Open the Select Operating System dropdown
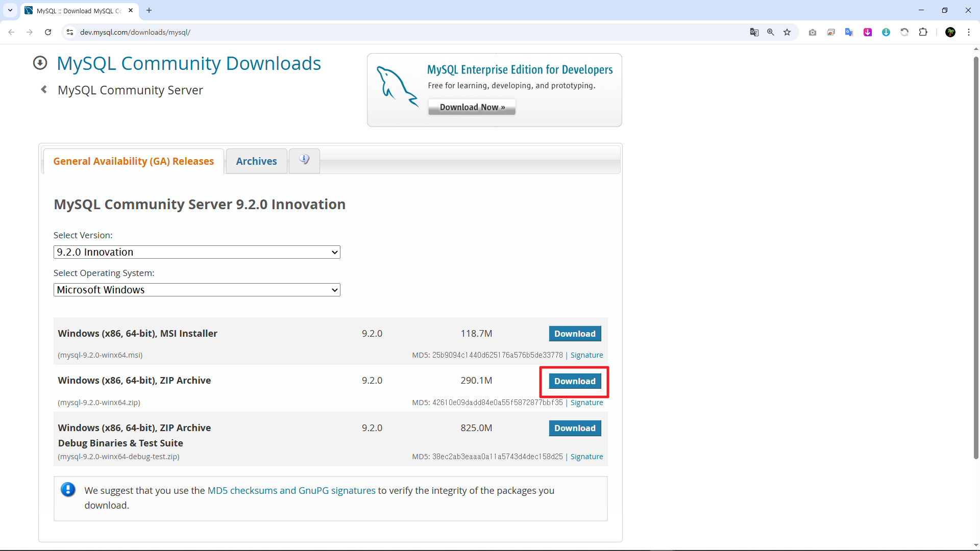Screen dimensions: 980x551 (197, 290)
